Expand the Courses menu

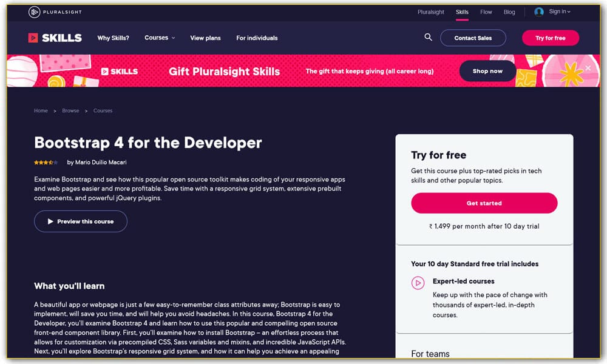160,38
